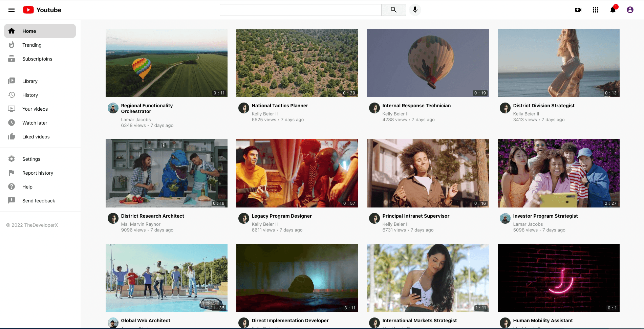Click the Youtube logo
This screenshot has height=329, width=644.
pyautogui.click(x=42, y=10)
